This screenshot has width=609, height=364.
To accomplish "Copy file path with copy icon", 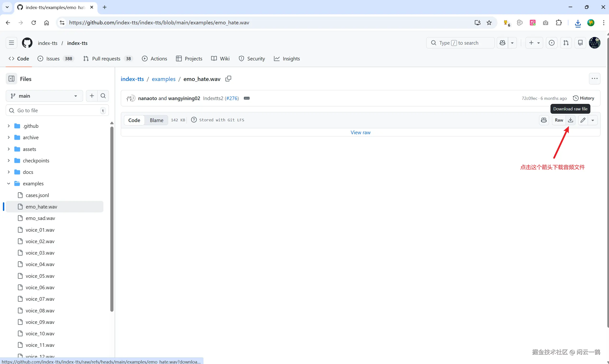I will [228, 79].
